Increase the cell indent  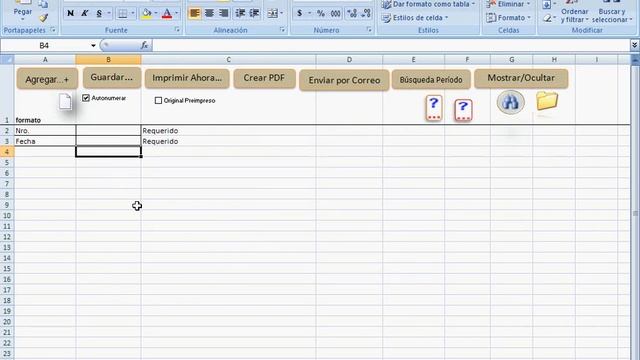254,13
